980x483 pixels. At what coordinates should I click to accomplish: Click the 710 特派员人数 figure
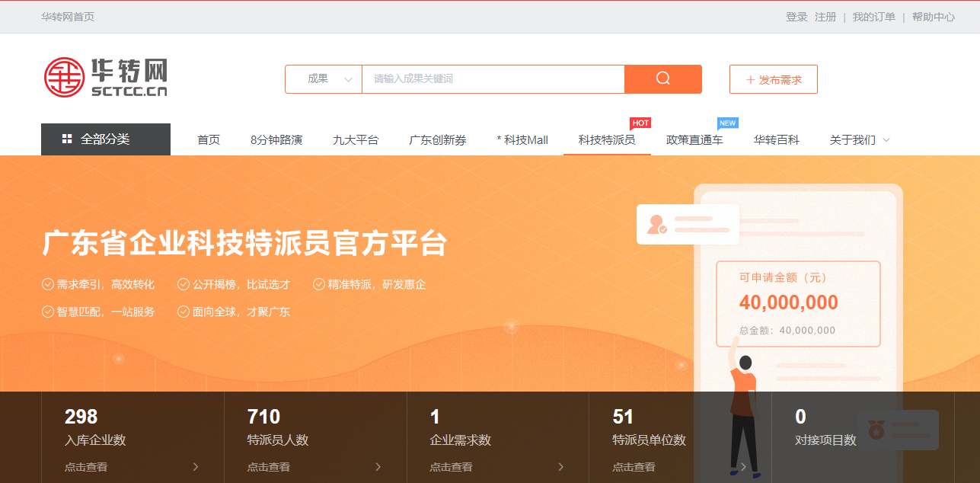tap(264, 417)
